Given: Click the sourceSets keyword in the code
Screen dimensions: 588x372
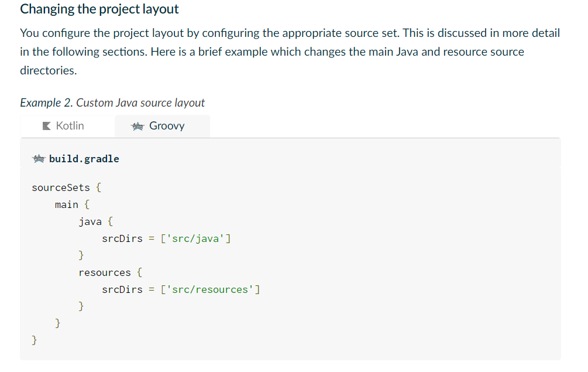Looking at the screenshot, I should coord(61,187).
